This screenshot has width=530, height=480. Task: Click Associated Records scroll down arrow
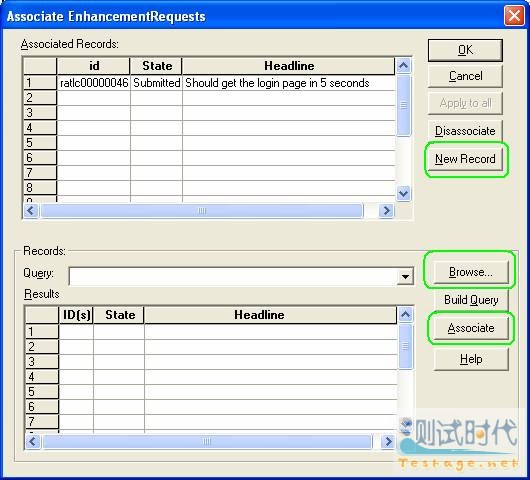pos(404,194)
